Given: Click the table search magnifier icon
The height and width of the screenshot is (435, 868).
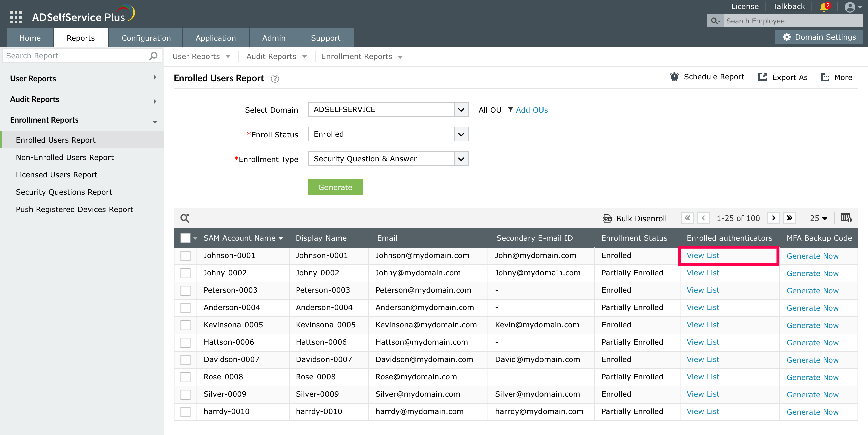Looking at the screenshot, I should (x=185, y=218).
